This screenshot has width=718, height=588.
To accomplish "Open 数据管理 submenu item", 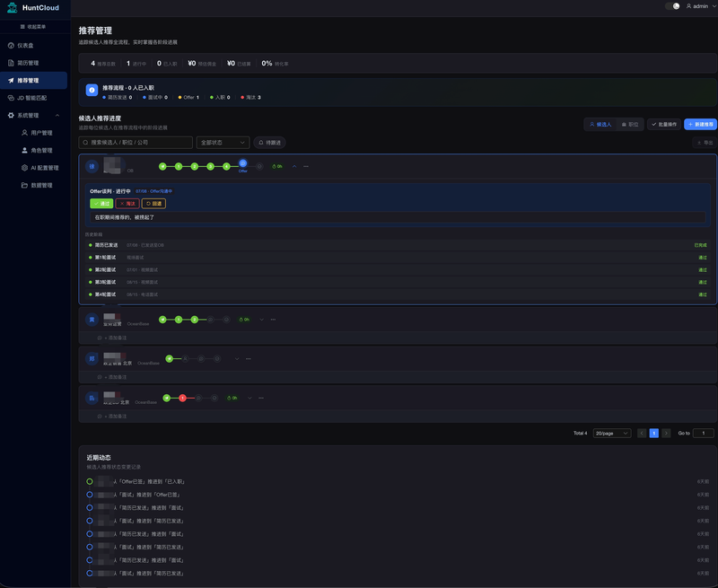I will [x=37, y=185].
